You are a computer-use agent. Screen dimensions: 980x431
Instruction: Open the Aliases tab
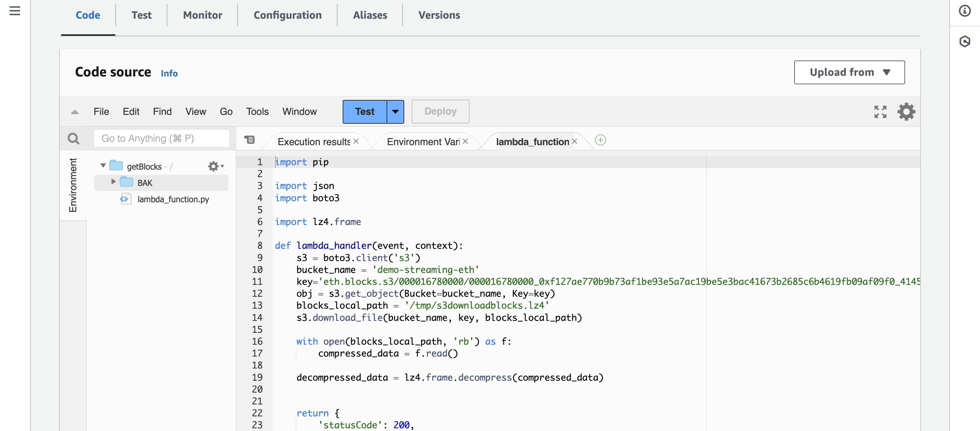[370, 15]
